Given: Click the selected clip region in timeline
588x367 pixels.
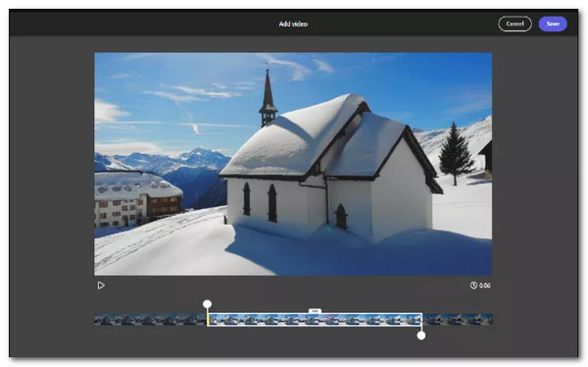Looking at the screenshot, I should [x=315, y=320].
